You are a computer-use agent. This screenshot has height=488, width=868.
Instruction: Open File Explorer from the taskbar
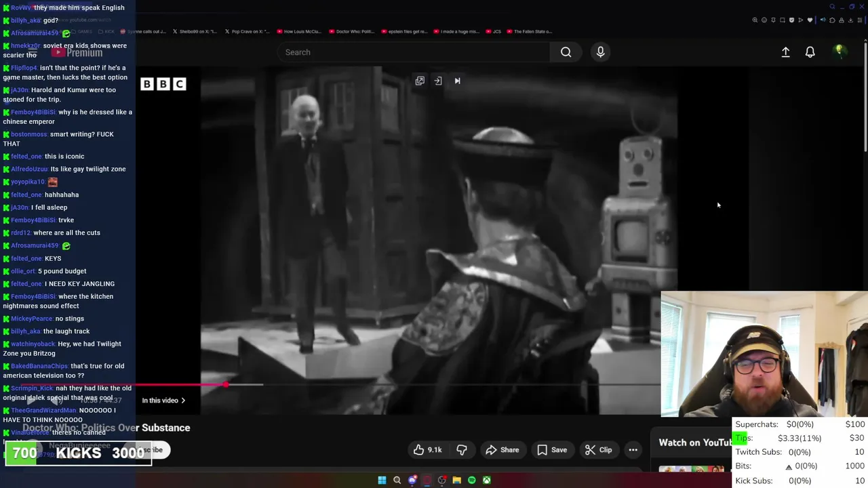point(456,481)
